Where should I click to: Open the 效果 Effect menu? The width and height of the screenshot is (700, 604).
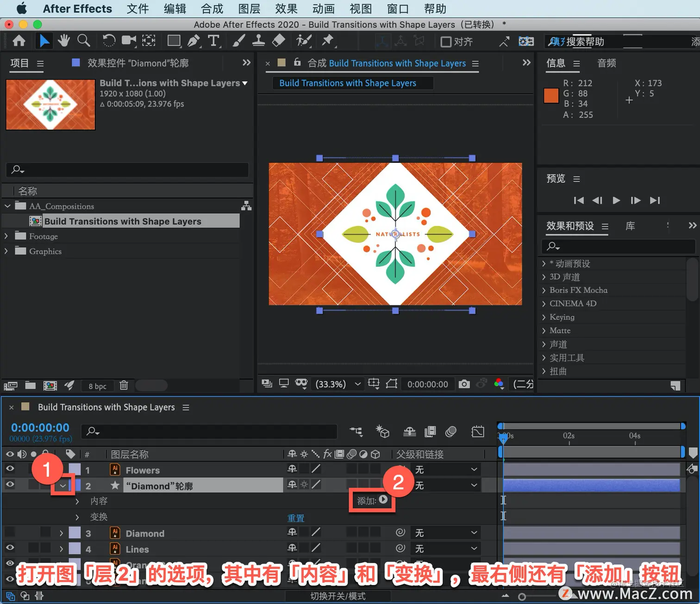(x=286, y=9)
